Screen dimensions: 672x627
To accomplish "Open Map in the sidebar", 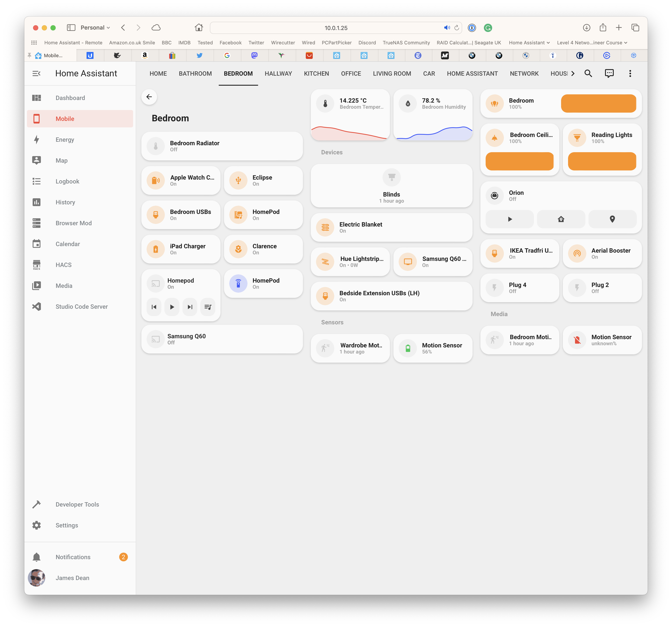I will pyautogui.click(x=80, y=160).
